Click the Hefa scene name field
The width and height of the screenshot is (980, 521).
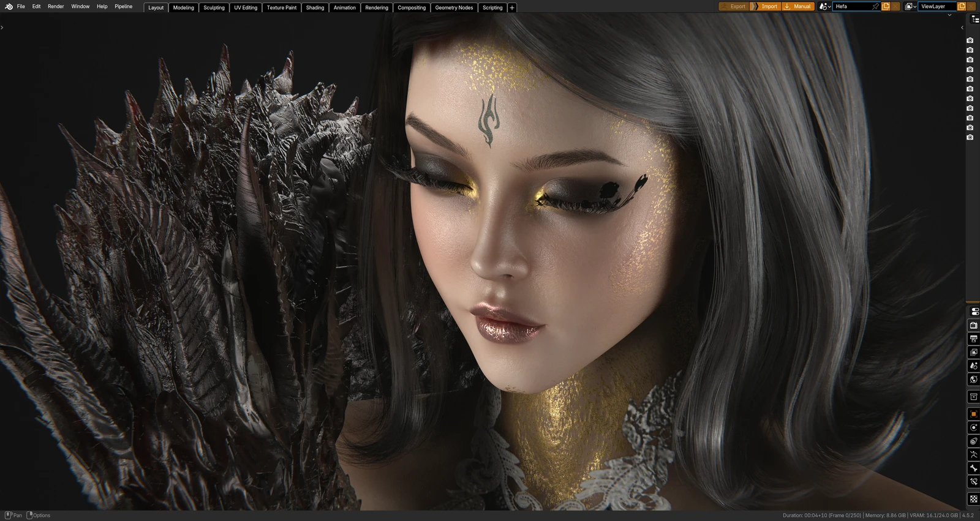click(853, 7)
